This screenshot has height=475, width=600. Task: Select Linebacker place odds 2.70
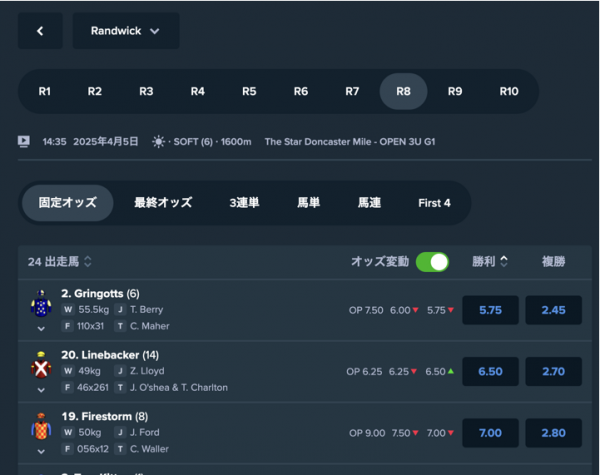(x=553, y=372)
